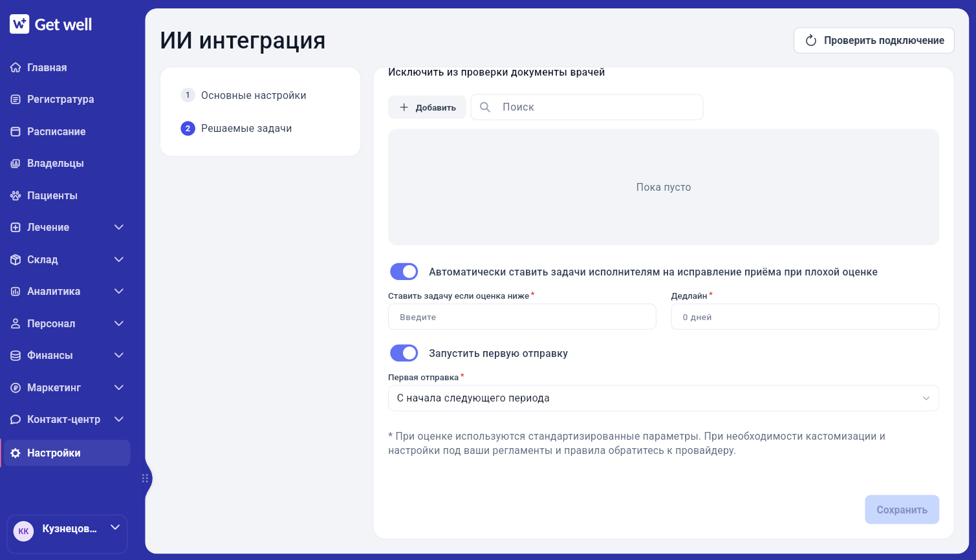Expand the Маркетинг submenu chevron
This screenshot has width=976, height=560.
click(119, 387)
